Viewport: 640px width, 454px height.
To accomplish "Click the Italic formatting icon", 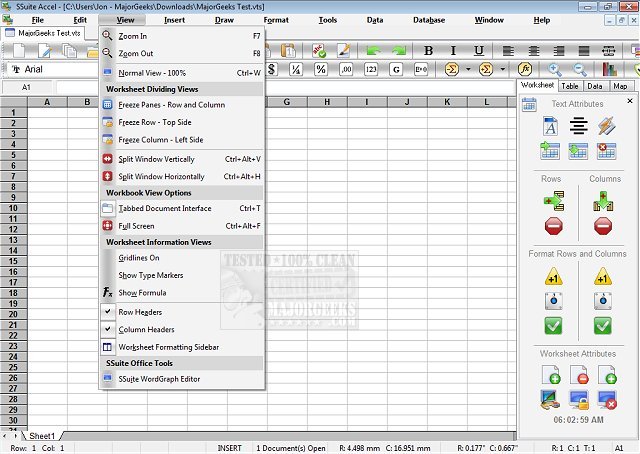I will point(453,51).
